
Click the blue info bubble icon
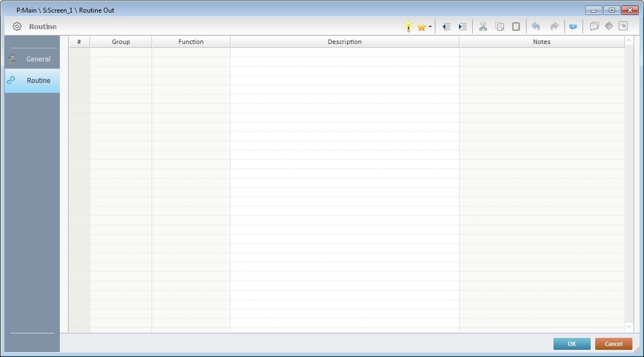click(573, 26)
